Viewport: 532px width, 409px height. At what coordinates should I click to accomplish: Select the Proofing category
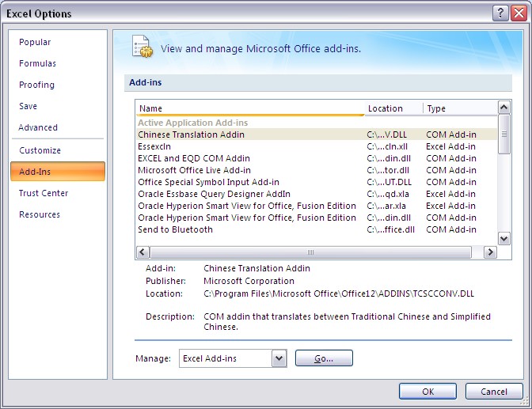point(36,85)
